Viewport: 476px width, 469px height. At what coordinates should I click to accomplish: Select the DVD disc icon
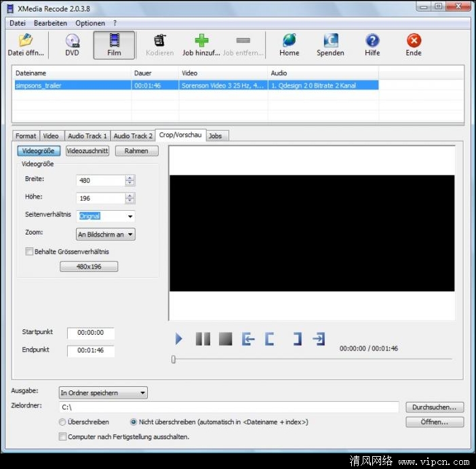tap(72, 41)
